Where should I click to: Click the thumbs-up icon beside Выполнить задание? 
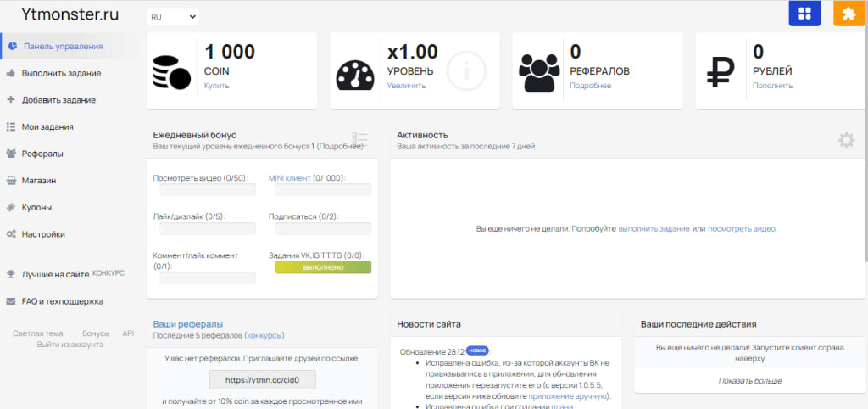click(10, 73)
